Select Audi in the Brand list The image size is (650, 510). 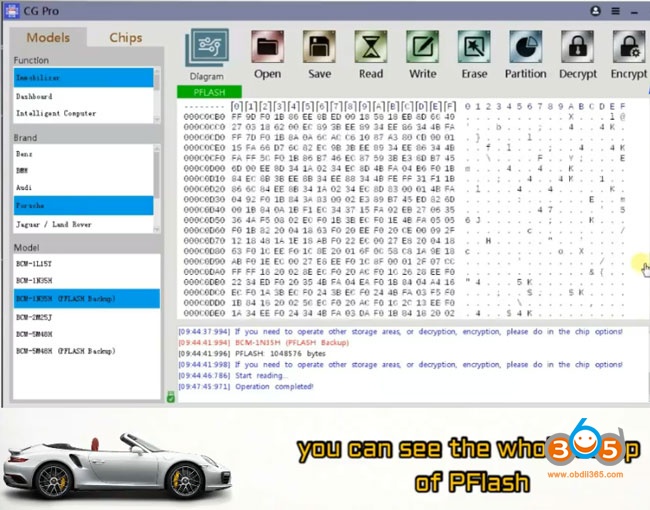[x=25, y=187]
